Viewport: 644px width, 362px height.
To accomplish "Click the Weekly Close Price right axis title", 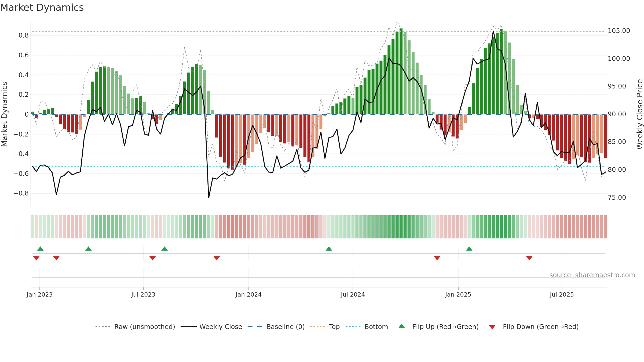I will click(640, 114).
